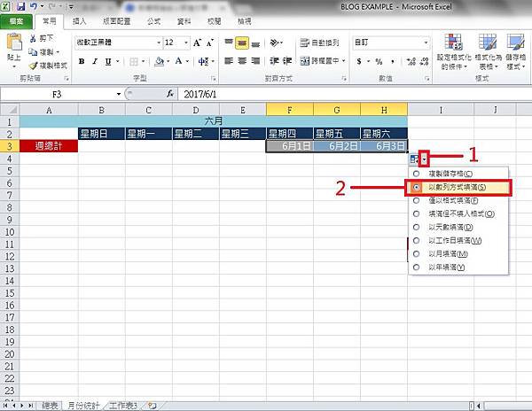Select the Fill Months (M) option
The image size is (532, 411).
[x=416, y=254]
